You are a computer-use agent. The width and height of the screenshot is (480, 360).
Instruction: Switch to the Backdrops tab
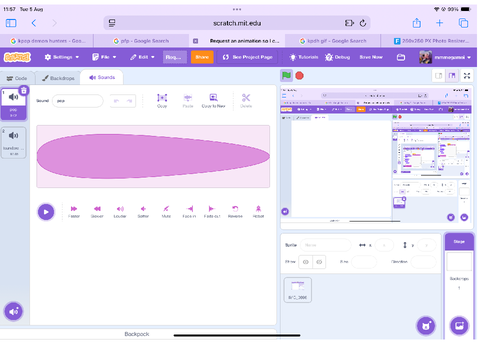click(x=58, y=78)
